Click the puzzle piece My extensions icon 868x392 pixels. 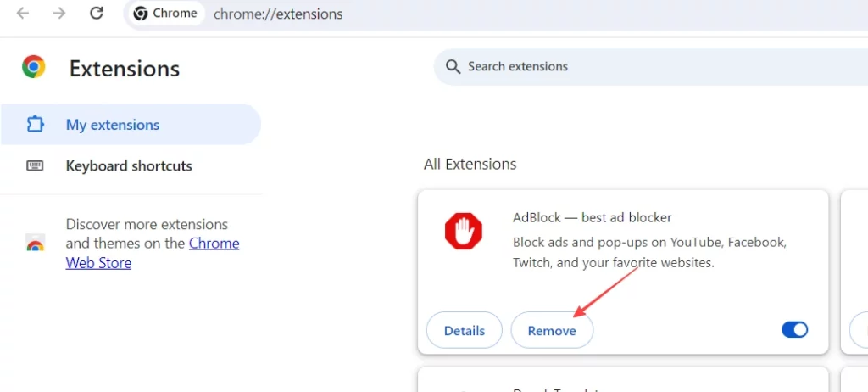(36, 124)
